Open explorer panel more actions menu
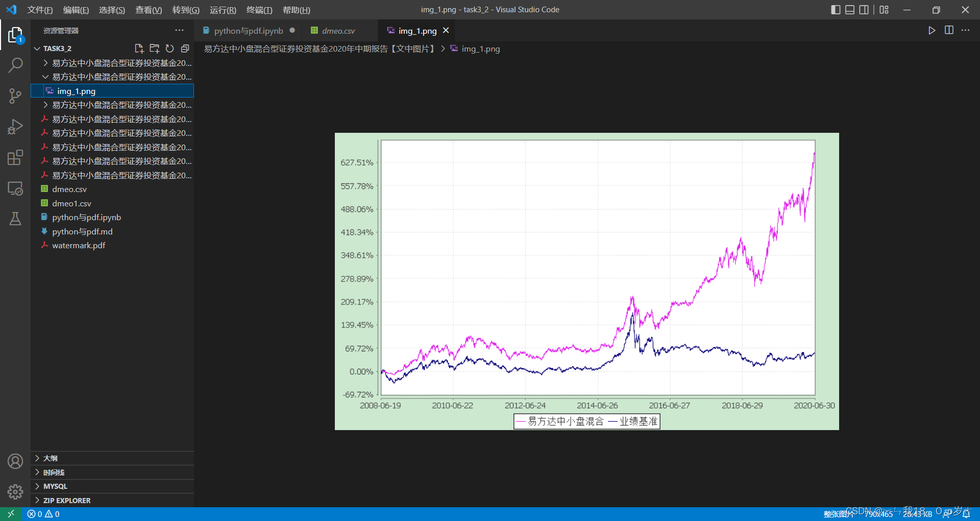The width and height of the screenshot is (980, 521). 179,30
